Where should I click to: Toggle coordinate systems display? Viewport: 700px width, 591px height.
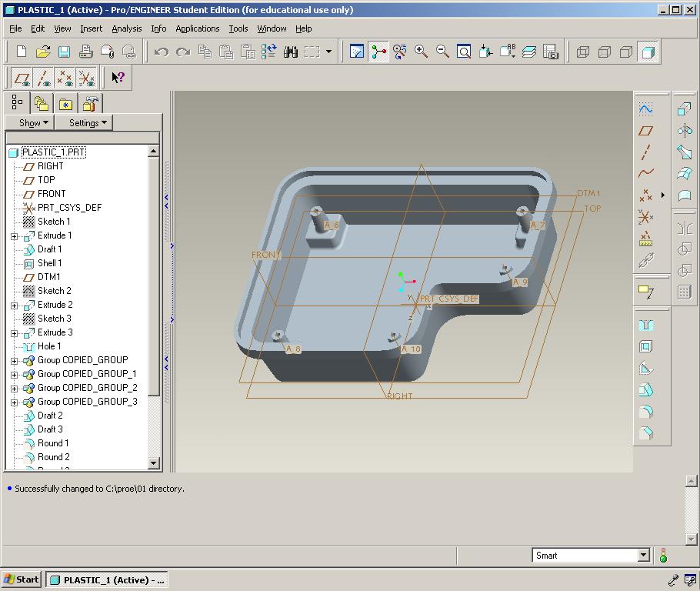[x=87, y=78]
